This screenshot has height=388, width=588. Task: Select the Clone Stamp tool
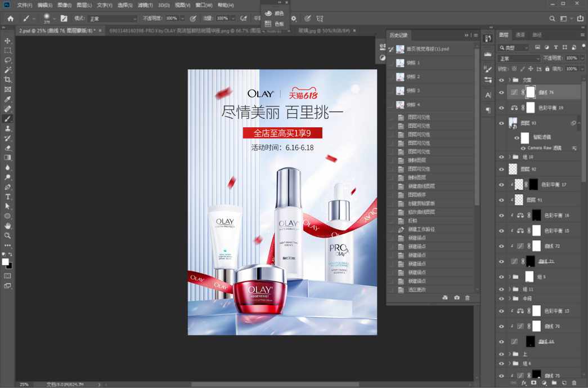coord(7,128)
